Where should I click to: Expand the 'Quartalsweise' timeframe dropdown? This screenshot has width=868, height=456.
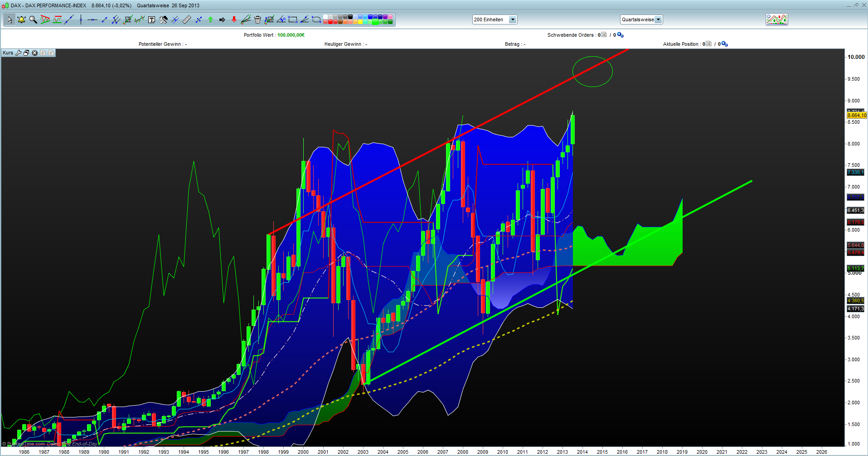click(x=641, y=19)
